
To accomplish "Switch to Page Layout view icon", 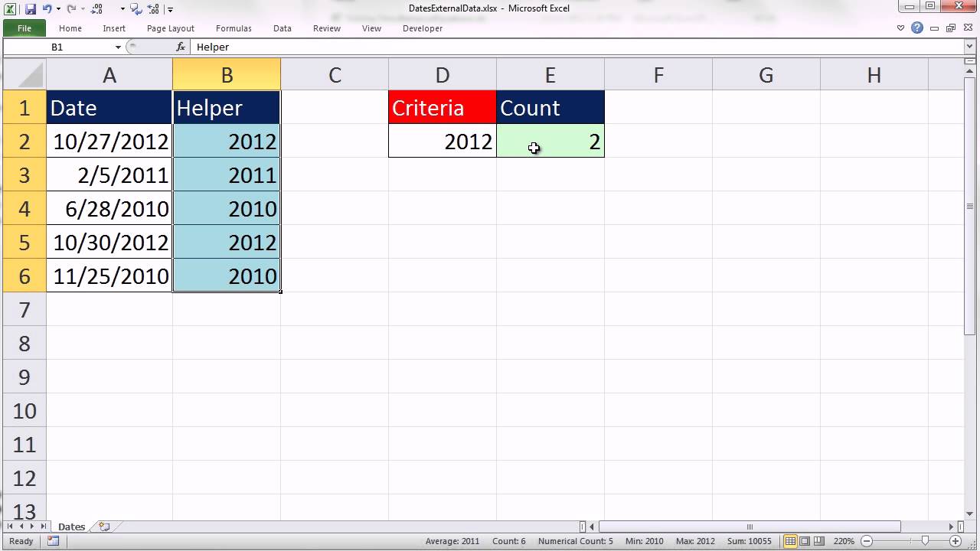I will [805, 541].
